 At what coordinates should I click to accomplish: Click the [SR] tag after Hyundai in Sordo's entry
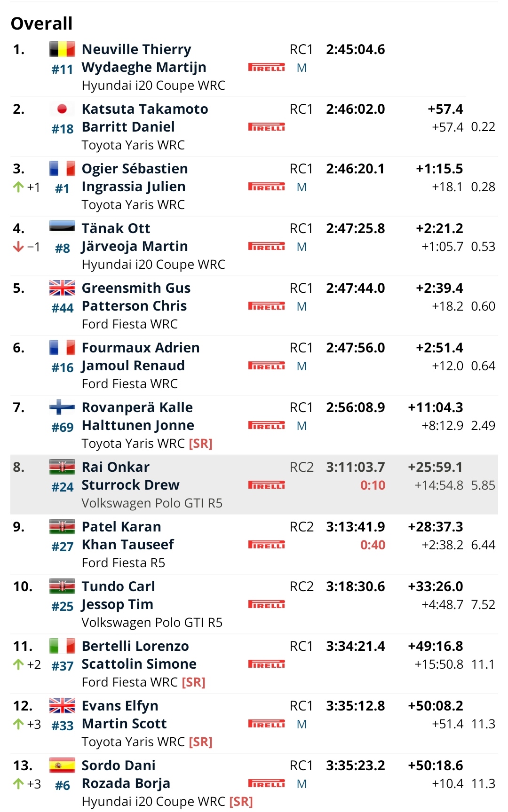click(241, 802)
